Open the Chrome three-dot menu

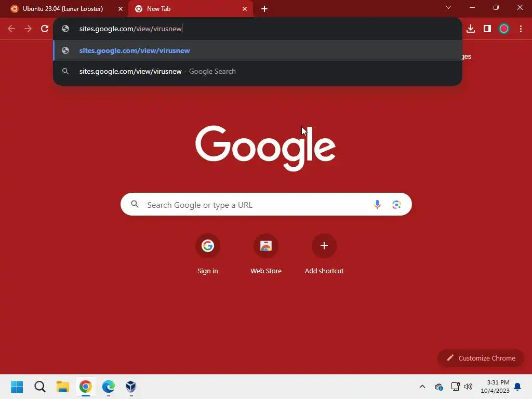(521, 29)
